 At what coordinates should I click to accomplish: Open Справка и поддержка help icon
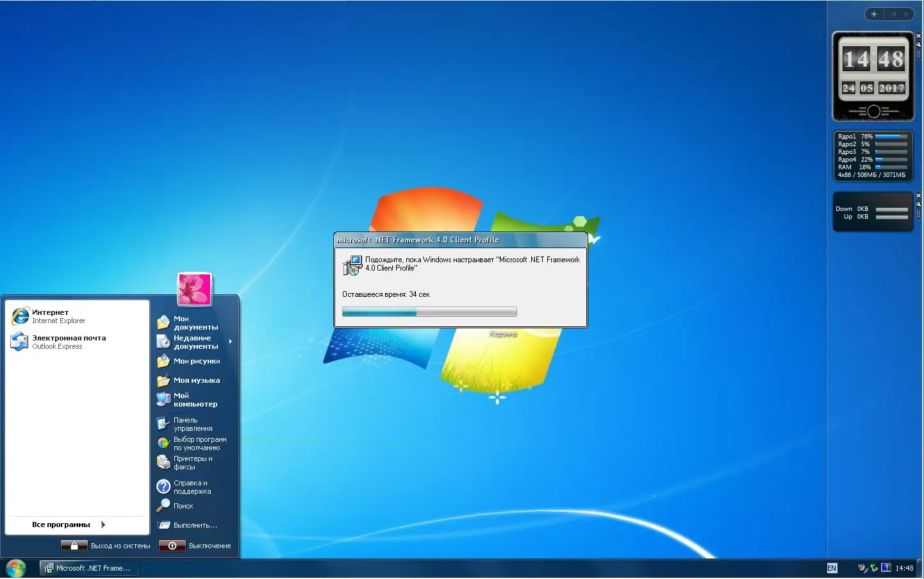pos(163,487)
